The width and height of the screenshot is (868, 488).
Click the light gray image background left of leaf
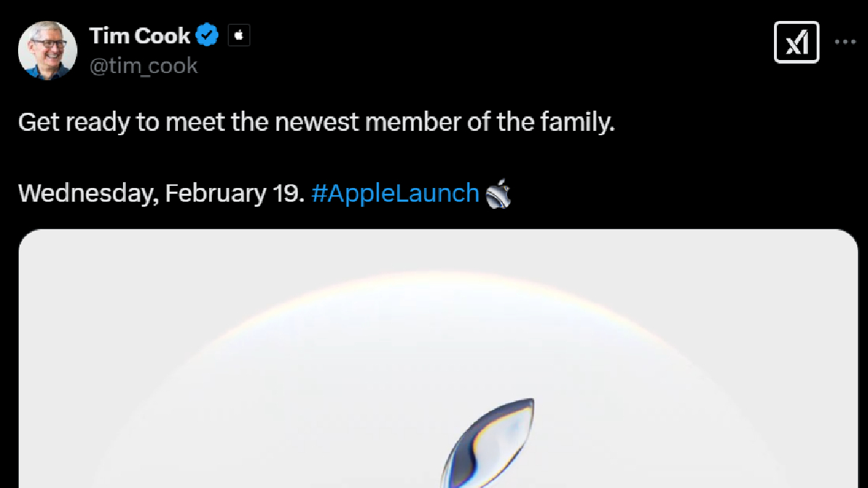tap(217, 405)
